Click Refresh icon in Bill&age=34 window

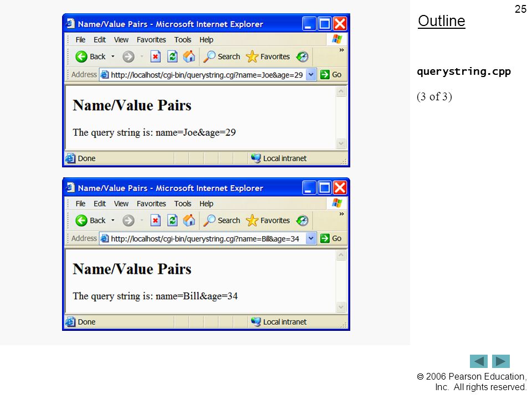point(172,220)
